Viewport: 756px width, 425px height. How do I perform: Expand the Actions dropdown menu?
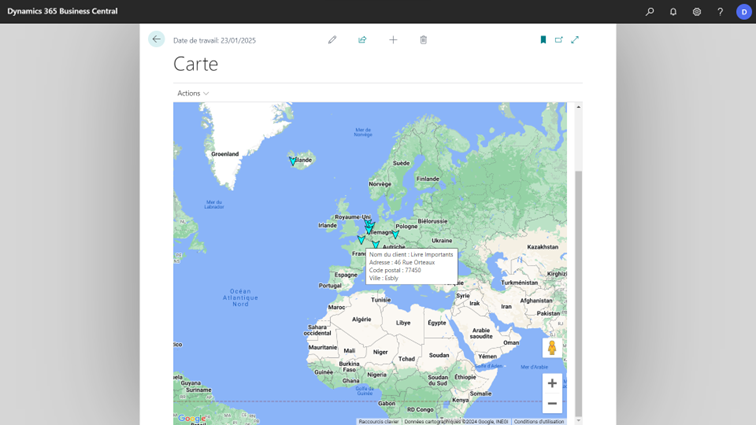193,93
